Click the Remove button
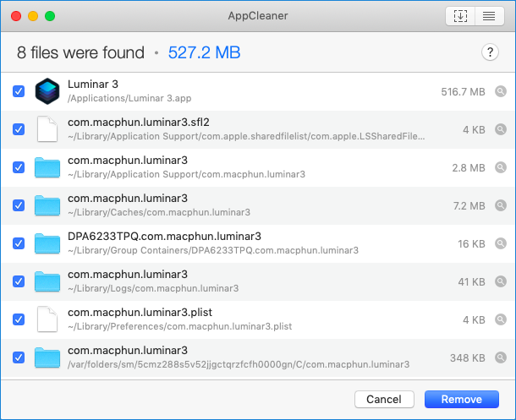Image resolution: width=516 pixels, height=420 pixels. [461, 399]
